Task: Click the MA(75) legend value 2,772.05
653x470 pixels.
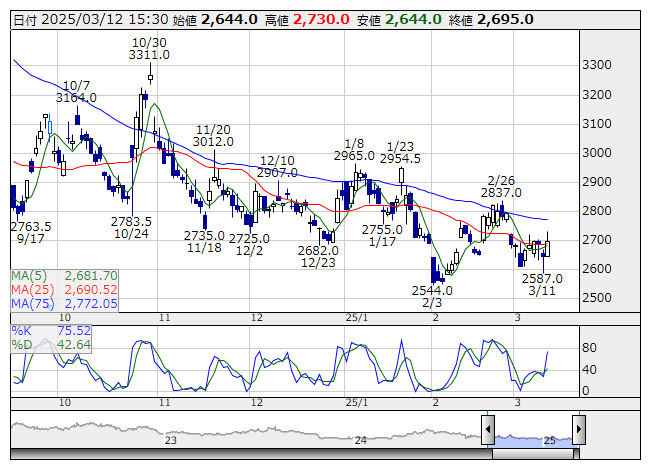Action: [91, 303]
